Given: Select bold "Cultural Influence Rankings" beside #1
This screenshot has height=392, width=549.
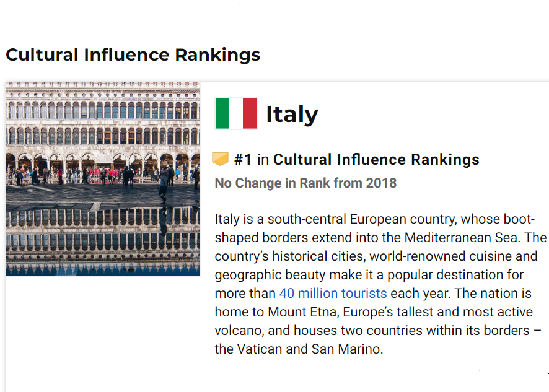Looking at the screenshot, I should pos(376,160).
